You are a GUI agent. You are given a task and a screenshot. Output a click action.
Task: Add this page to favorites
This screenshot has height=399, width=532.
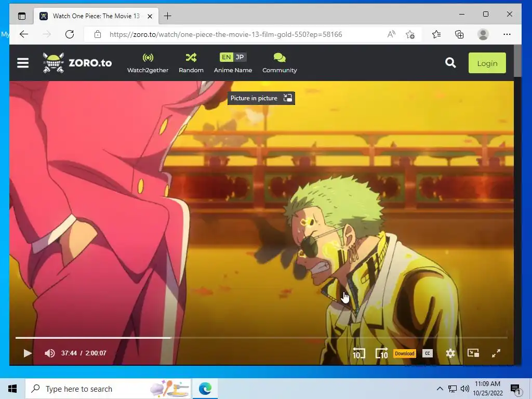point(410,34)
